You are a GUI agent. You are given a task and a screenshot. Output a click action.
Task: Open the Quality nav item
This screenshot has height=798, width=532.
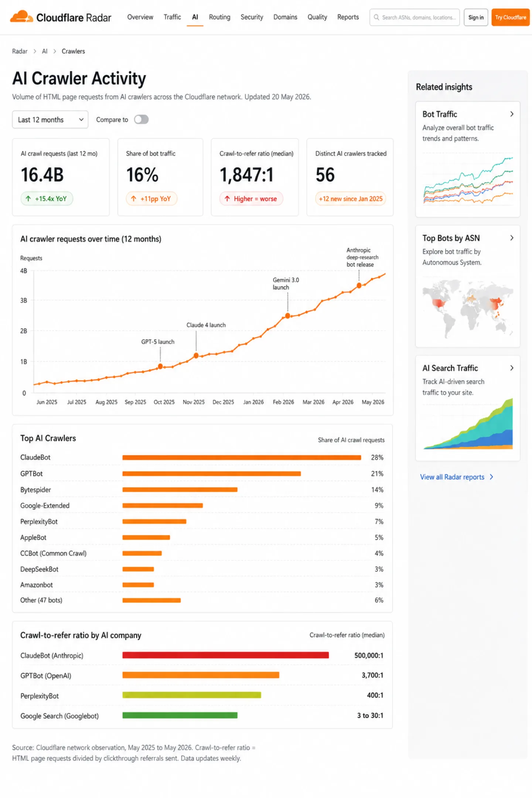(317, 17)
